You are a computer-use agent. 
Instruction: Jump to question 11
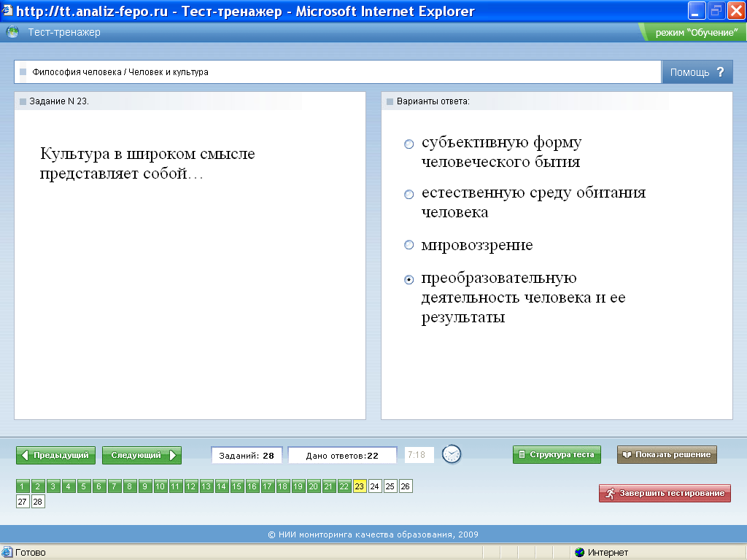point(175,486)
